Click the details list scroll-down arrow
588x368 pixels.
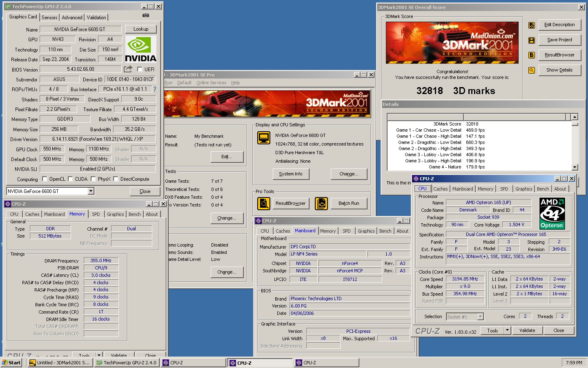point(575,167)
